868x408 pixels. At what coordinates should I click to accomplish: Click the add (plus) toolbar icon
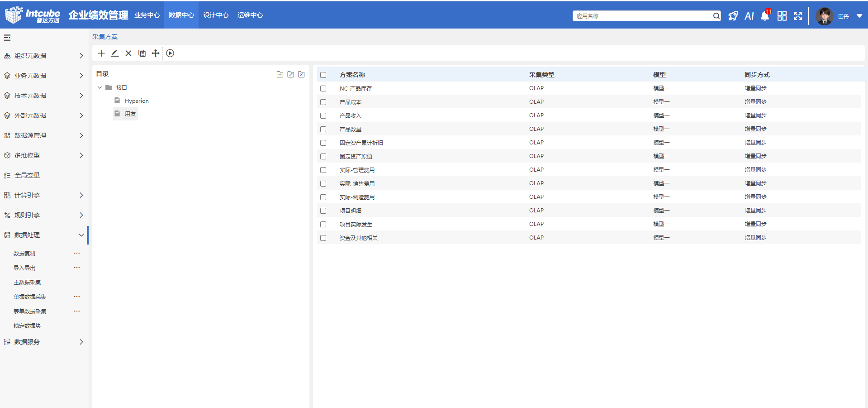101,53
